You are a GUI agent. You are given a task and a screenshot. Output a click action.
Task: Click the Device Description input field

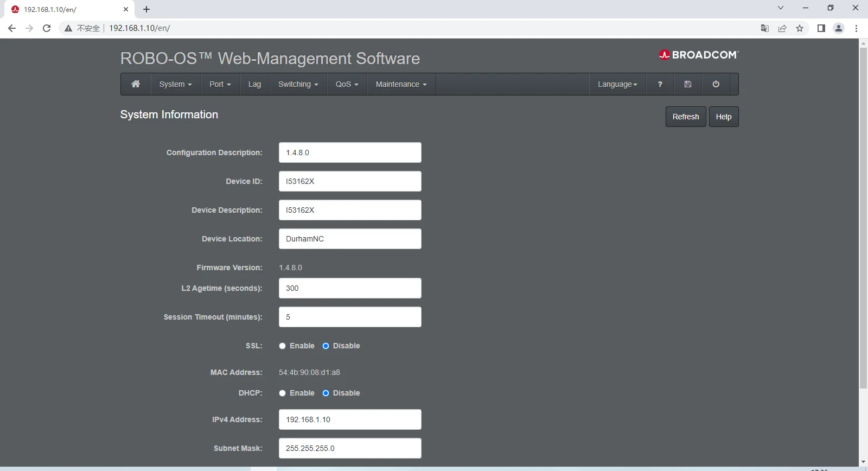point(350,210)
